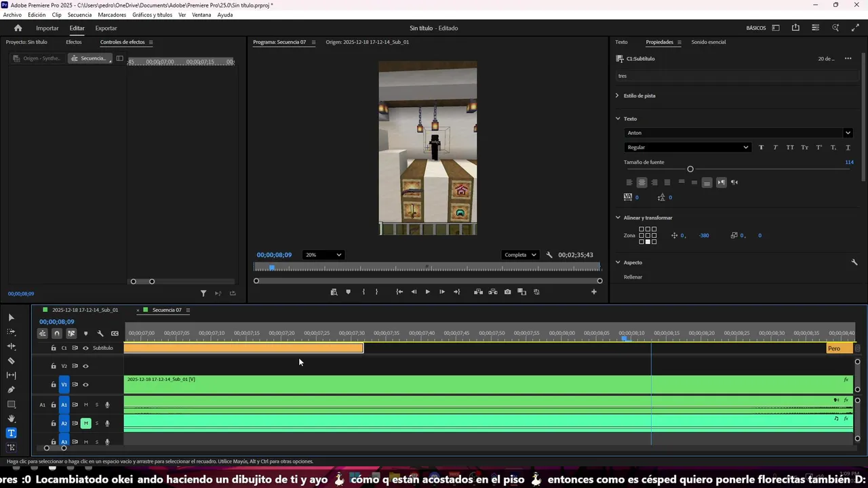Viewport: 868px width, 488px height.
Task: Open Program monitor settings wrench
Action: (549, 255)
